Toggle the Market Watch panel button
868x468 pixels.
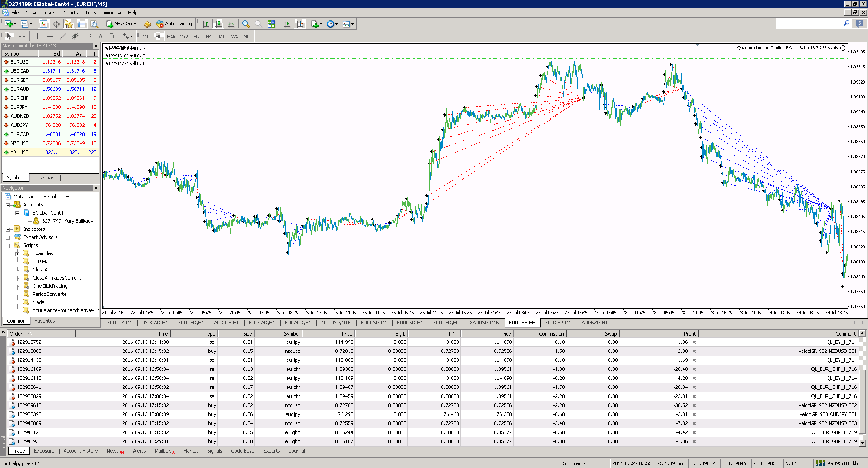(x=43, y=24)
